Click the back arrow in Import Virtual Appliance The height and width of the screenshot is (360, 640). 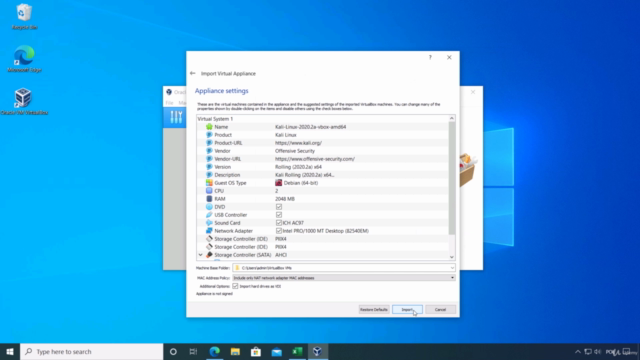point(193,73)
